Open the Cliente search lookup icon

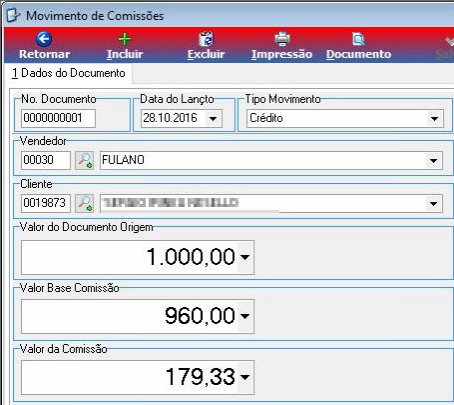84,203
